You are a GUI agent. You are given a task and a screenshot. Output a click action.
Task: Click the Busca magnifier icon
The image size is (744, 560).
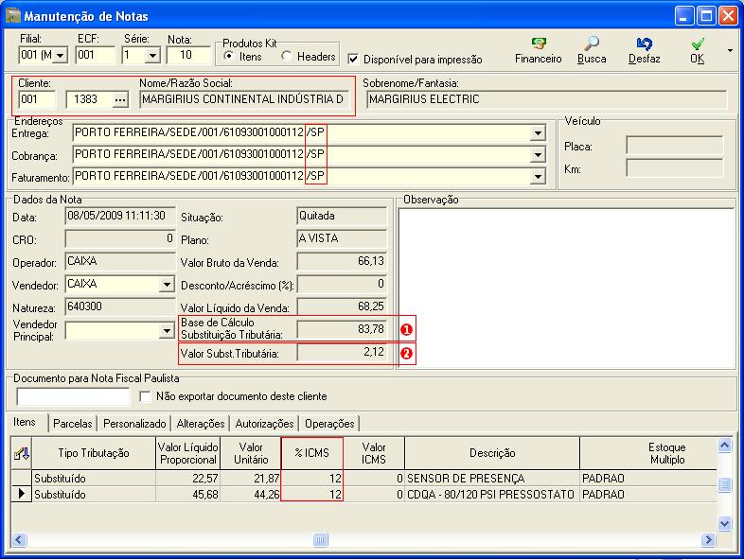coord(592,44)
